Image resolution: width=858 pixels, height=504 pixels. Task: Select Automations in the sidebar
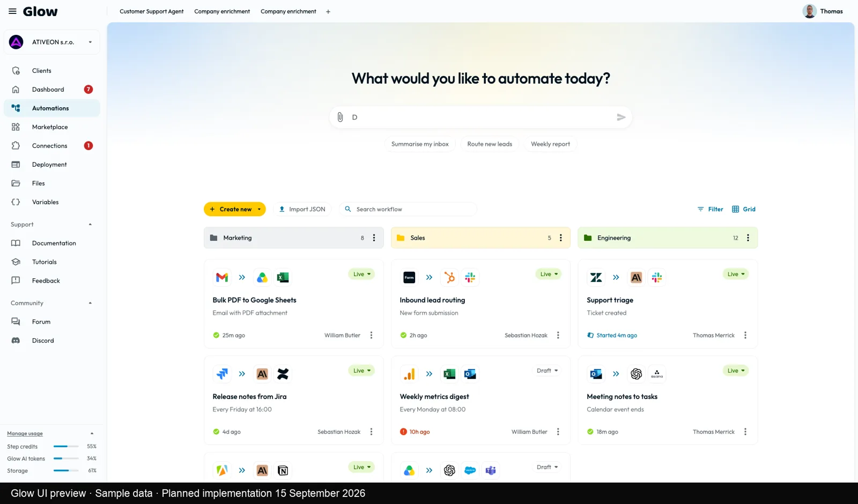[52, 108]
